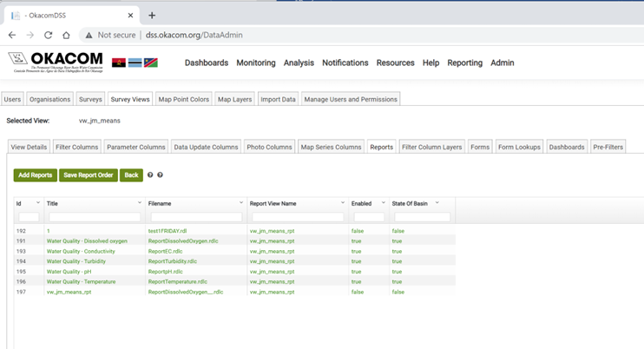
Task: Click the green Back button
Action: coord(131,174)
